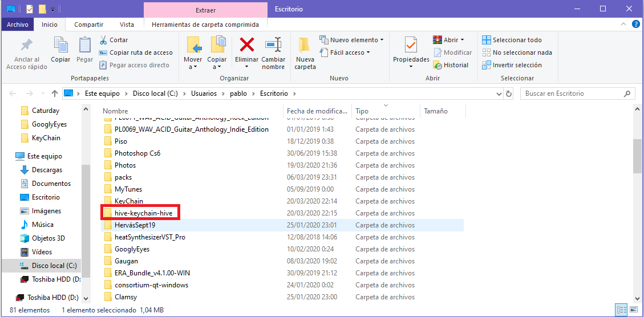Go up one folder level arrow
644x317 pixels.
coord(54,94)
